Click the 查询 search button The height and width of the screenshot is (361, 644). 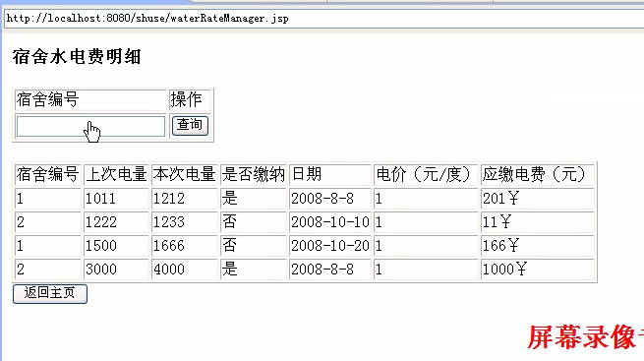pyautogui.click(x=190, y=125)
